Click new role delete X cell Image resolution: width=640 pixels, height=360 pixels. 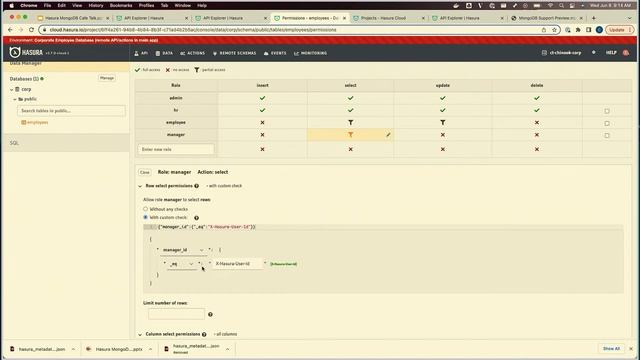(x=537, y=149)
